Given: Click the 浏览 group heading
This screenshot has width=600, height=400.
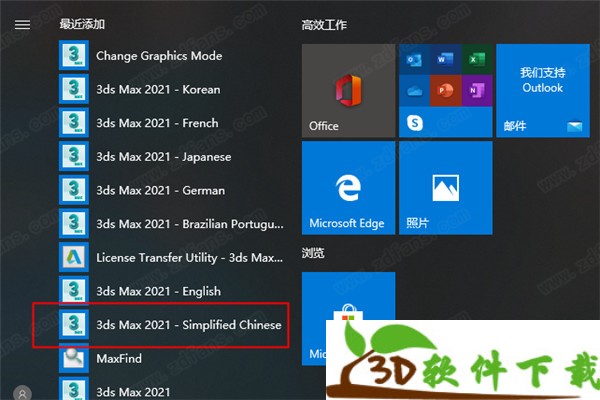Looking at the screenshot, I should (313, 253).
